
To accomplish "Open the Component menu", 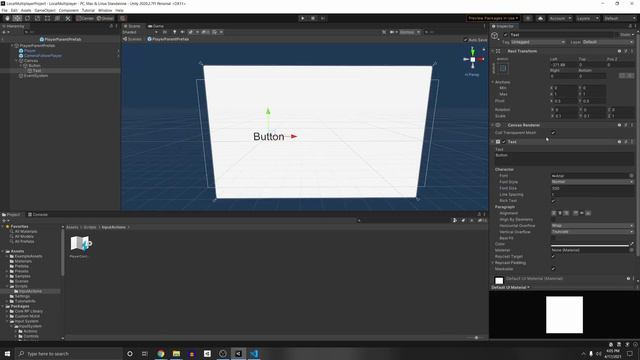I will [x=69, y=10].
